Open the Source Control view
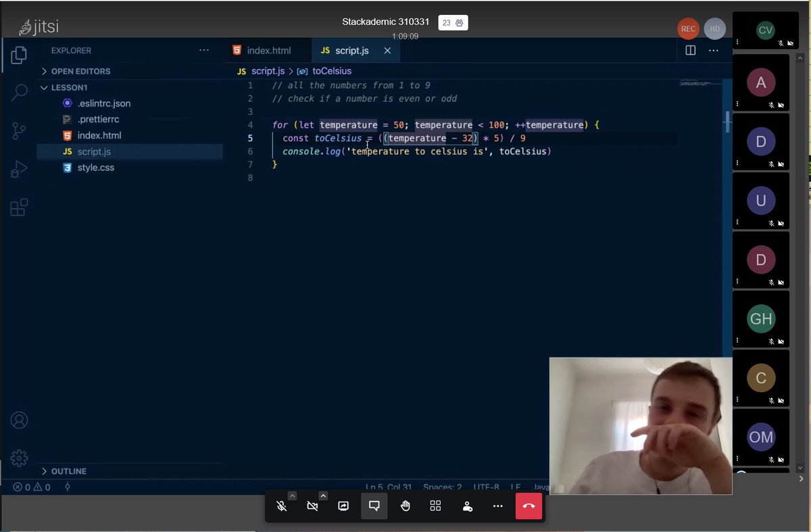 pyautogui.click(x=19, y=131)
